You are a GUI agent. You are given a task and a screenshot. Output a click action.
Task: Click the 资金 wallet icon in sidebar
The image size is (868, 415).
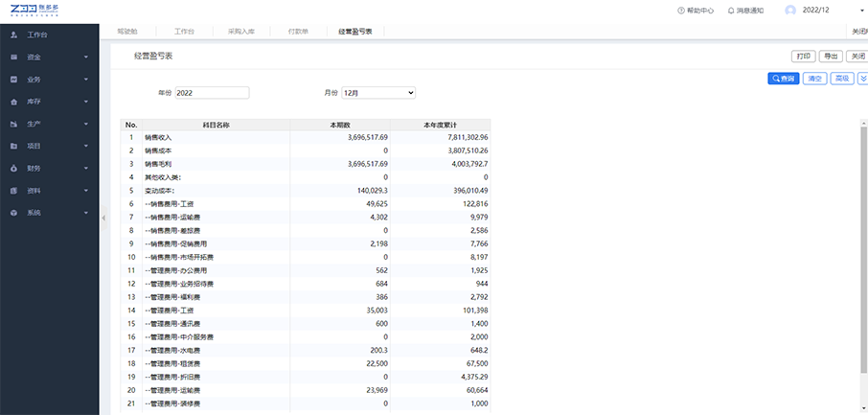12,57
